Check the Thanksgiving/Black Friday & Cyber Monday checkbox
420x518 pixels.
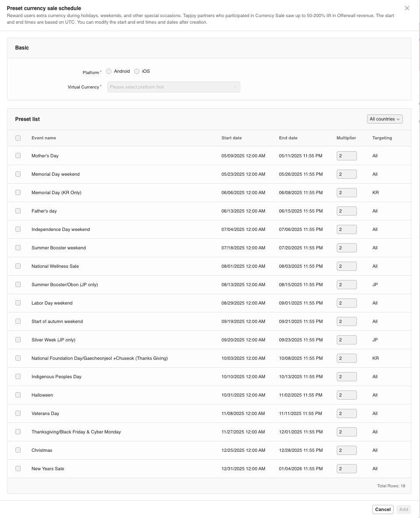coord(18,432)
